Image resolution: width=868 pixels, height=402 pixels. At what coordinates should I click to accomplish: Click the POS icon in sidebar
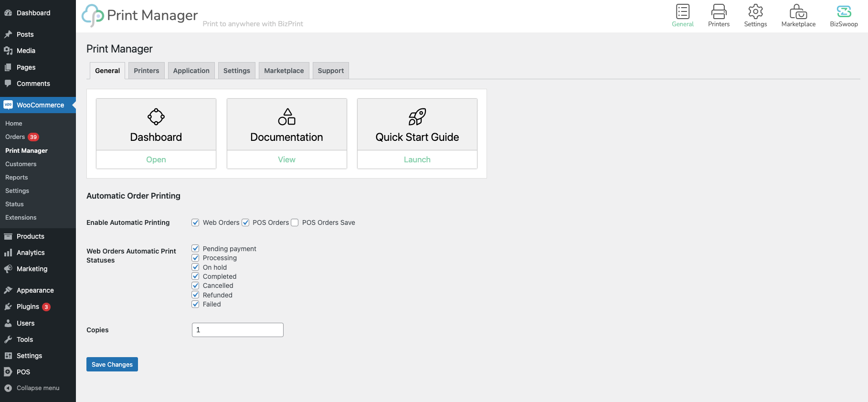tap(8, 372)
